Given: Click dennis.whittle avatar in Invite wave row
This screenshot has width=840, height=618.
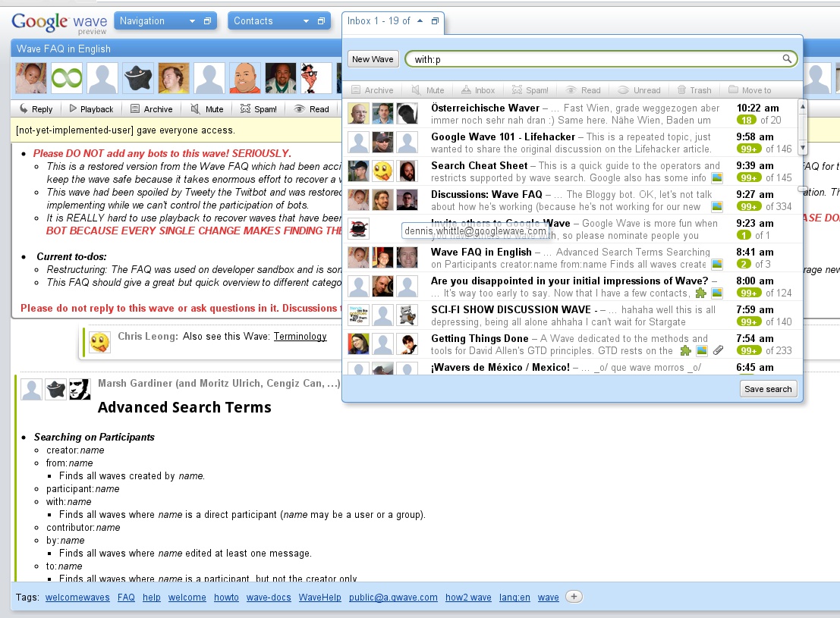Looking at the screenshot, I should [x=358, y=229].
